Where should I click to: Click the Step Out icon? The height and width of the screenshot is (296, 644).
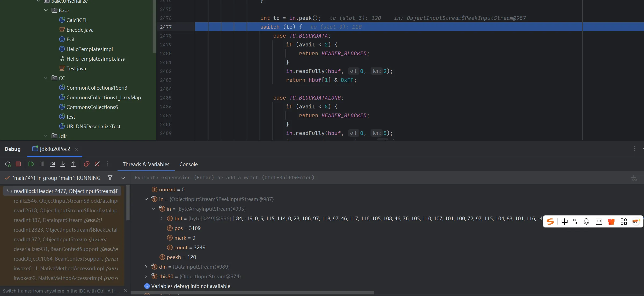[x=73, y=164]
